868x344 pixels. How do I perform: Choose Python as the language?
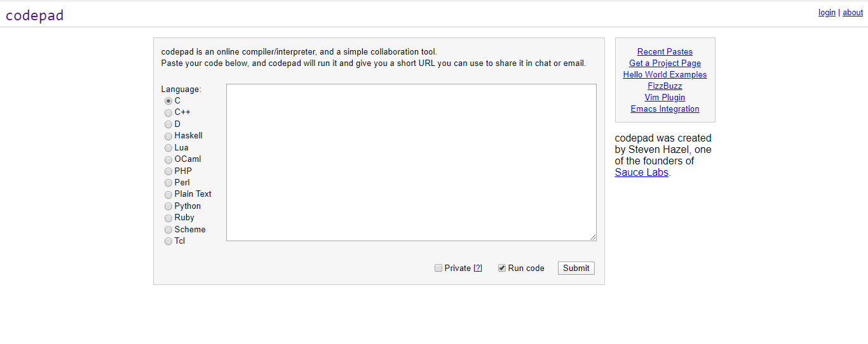[x=168, y=206]
